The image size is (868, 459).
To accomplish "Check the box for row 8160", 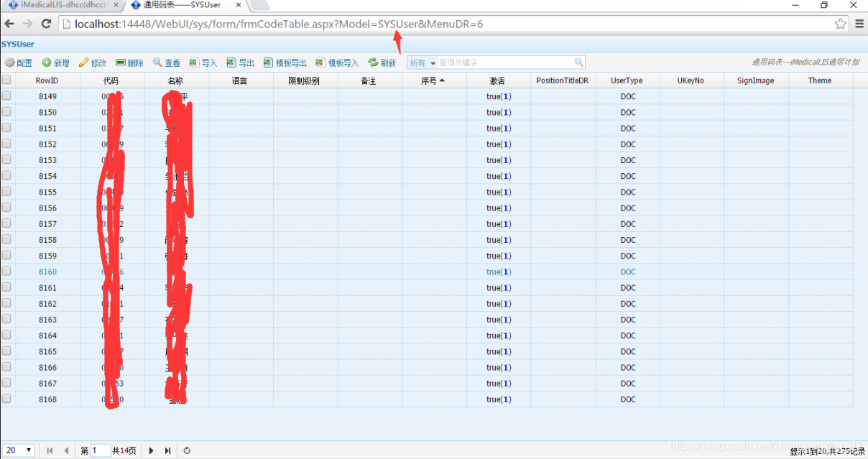I will click(6, 272).
